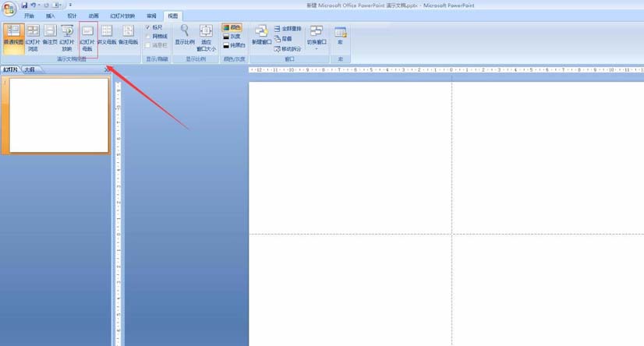Expand Customize Quick Access Toolbar dropdown
The width and height of the screenshot is (644, 346).
[70, 5]
